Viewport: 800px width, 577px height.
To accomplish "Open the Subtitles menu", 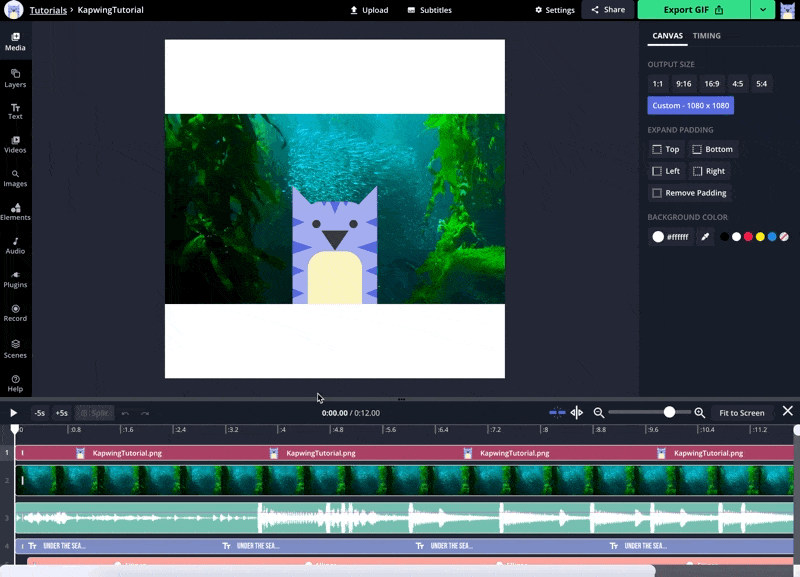I will 429,10.
